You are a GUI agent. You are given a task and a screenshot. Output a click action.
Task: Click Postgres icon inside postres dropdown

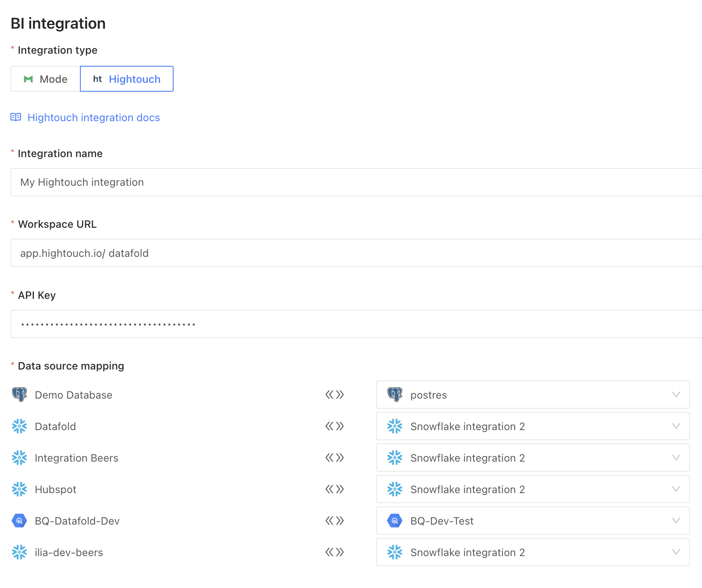[x=395, y=395]
